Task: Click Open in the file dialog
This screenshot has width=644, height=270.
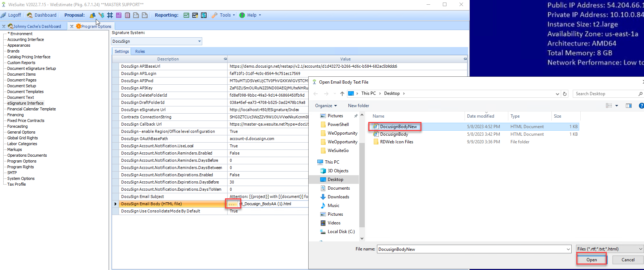Action: click(592, 260)
